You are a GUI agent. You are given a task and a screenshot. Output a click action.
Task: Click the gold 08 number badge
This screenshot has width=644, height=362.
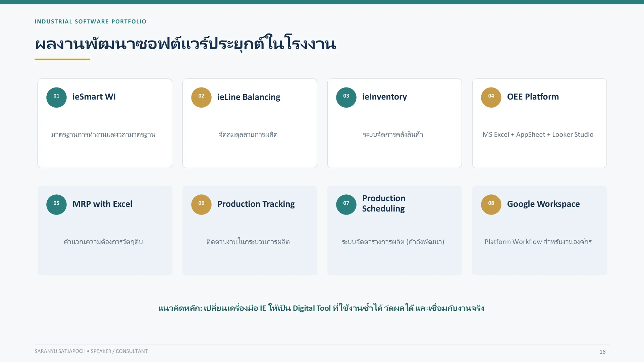pos(491,204)
